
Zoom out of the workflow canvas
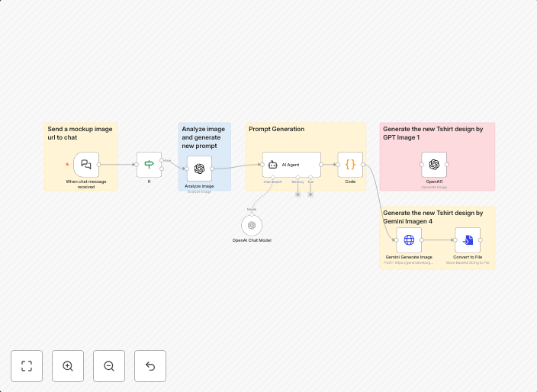tap(109, 366)
